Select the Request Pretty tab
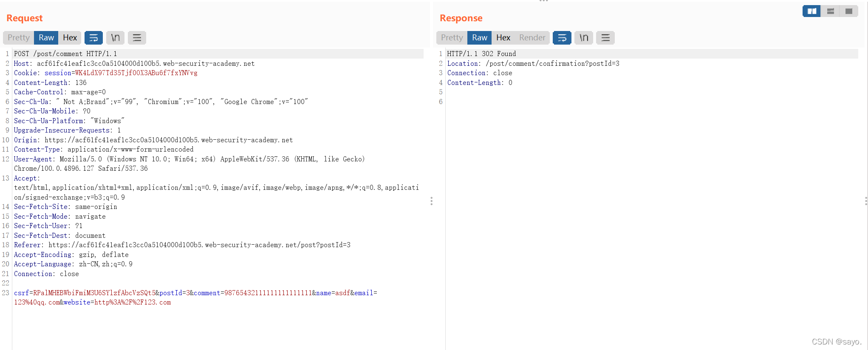868x350 pixels. [19, 38]
